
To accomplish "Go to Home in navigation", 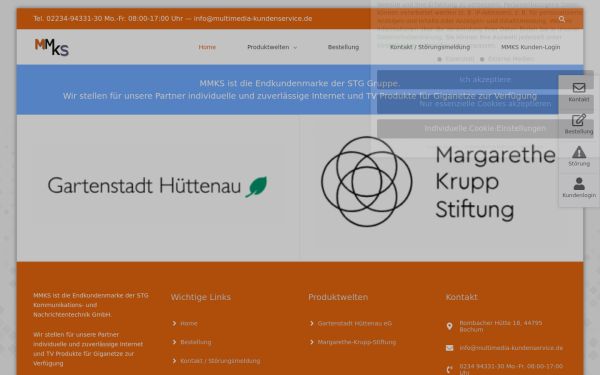I will [x=207, y=47].
